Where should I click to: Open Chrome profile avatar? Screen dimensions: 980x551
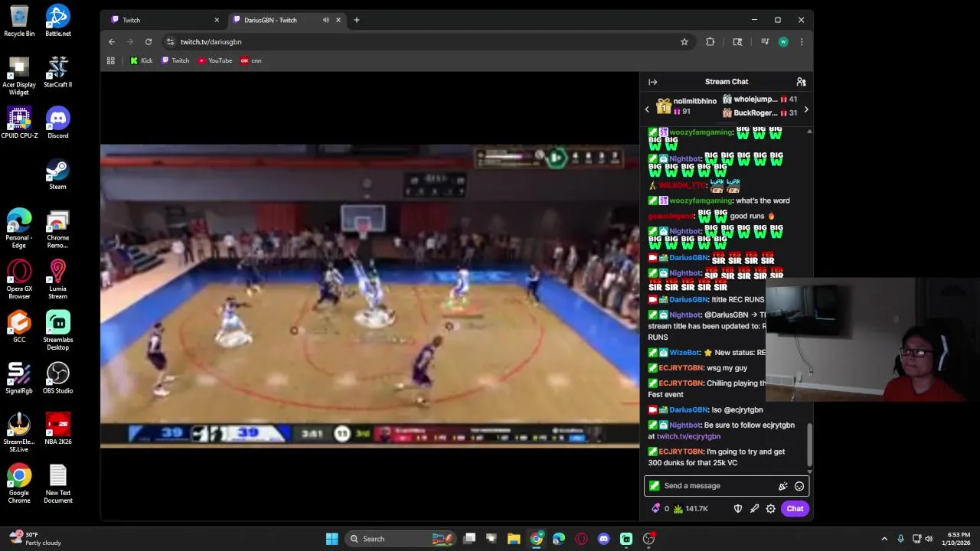pyautogui.click(x=783, y=42)
